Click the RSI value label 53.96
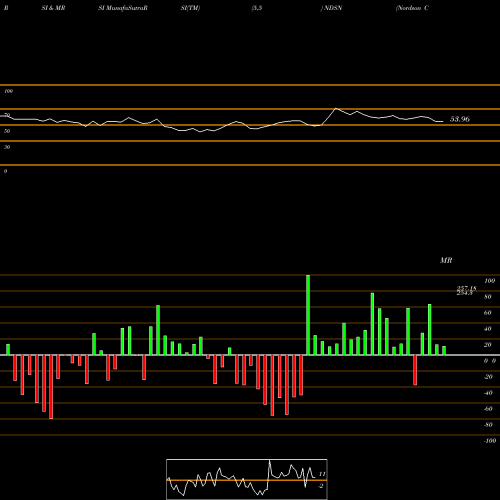Screen dimensions: 500x500 coord(460,119)
